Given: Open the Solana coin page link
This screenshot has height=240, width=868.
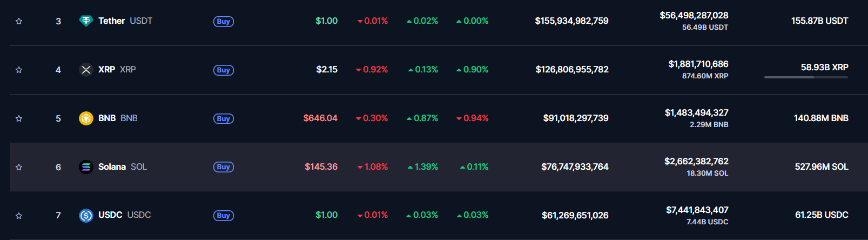Looking at the screenshot, I should click(x=112, y=167).
